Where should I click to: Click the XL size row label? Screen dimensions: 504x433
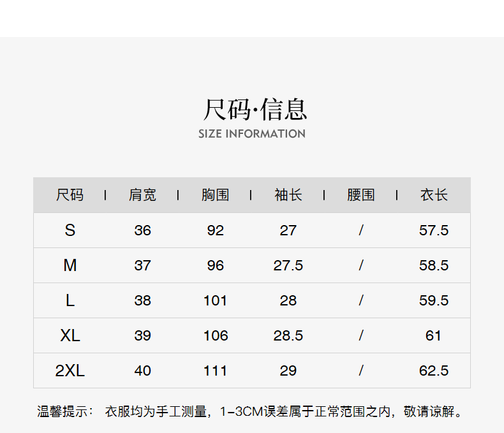point(70,335)
